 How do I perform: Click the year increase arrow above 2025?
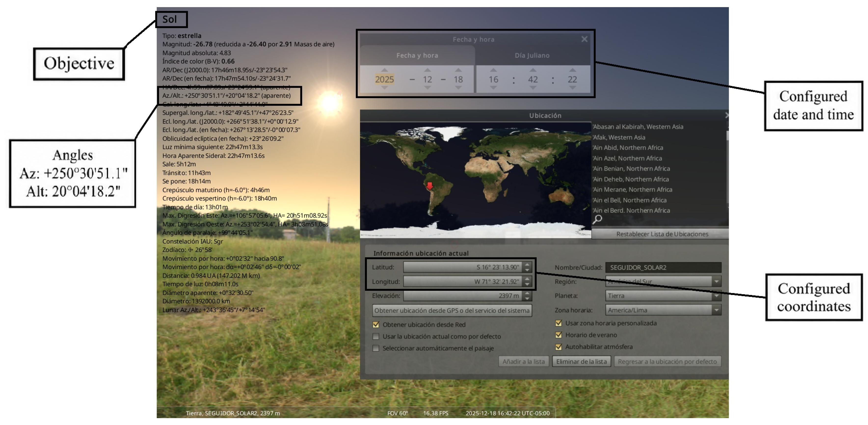(x=384, y=70)
